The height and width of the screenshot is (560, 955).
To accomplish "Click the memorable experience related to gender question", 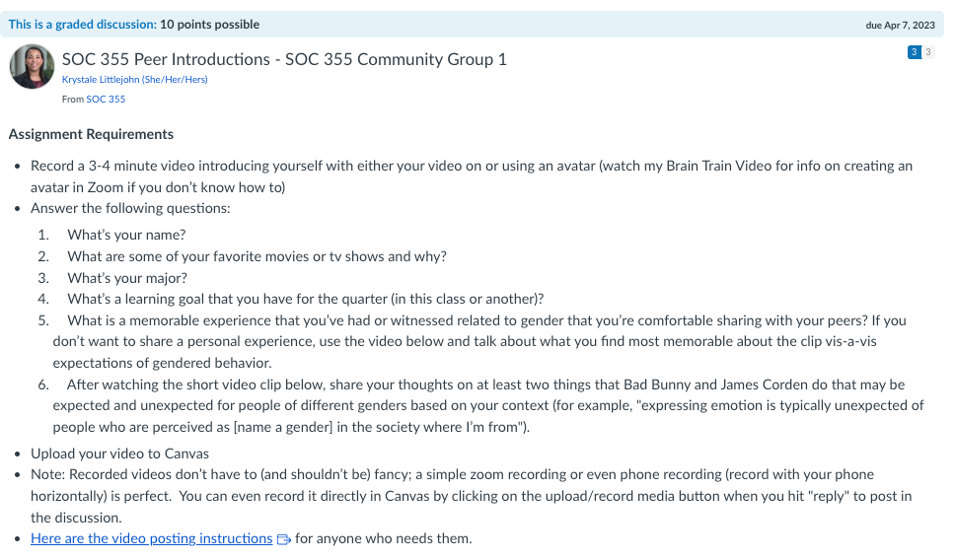I will 479,341.
